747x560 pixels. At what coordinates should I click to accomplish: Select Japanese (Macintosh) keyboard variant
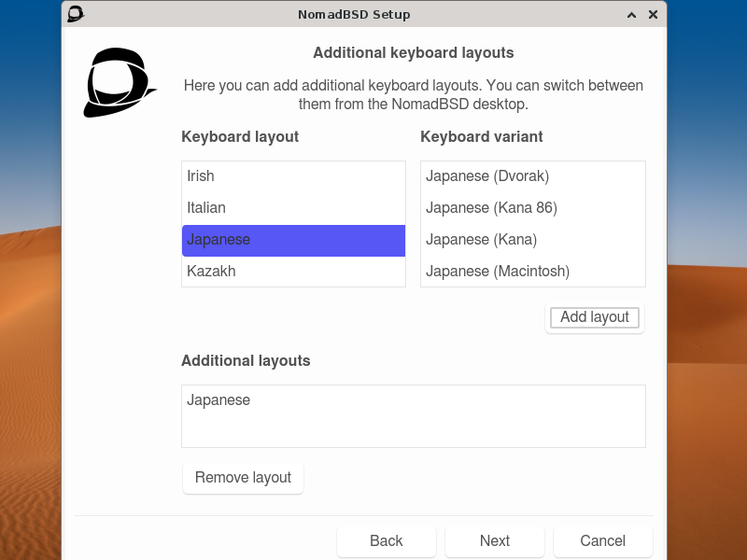[498, 271]
